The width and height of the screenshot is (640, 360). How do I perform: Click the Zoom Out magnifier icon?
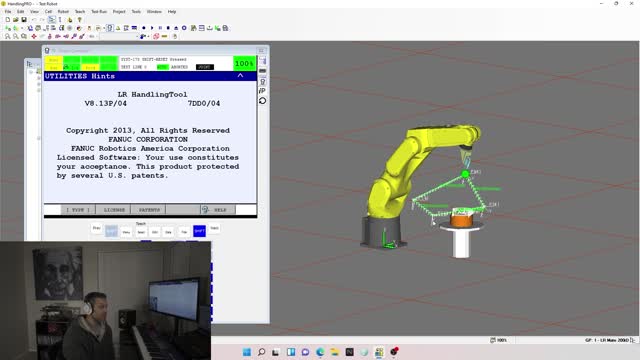coord(16,36)
